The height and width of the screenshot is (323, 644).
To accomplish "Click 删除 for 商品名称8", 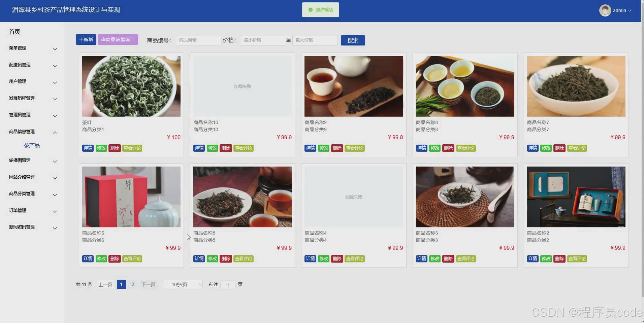I will tap(448, 148).
